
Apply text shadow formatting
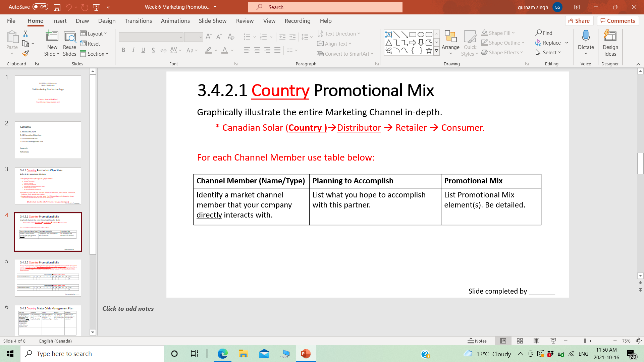tap(153, 50)
